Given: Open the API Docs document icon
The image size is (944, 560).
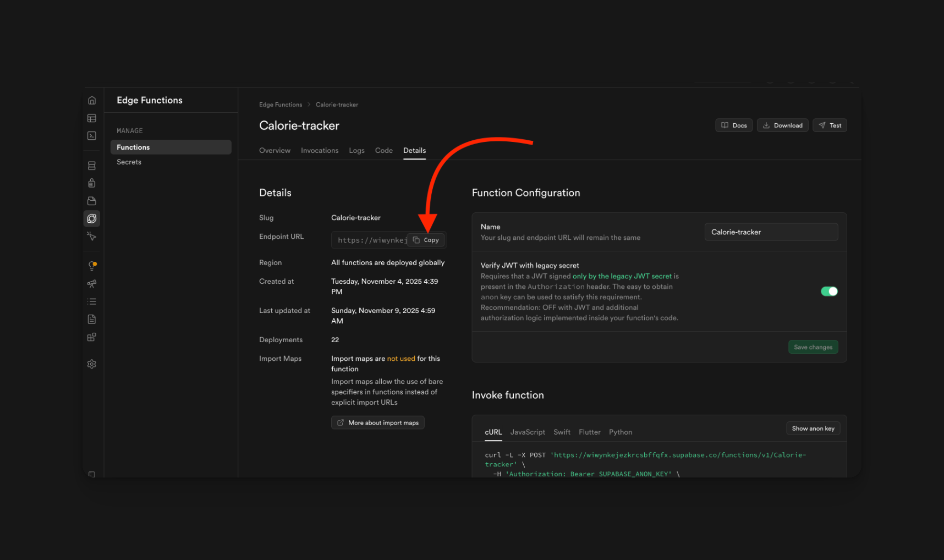Looking at the screenshot, I should pos(92,319).
